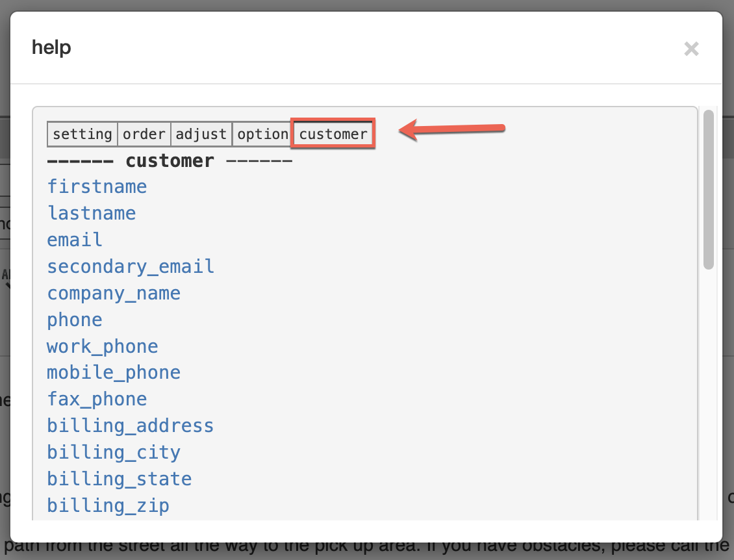Image resolution: width=734 pixels, height=560 pixels.
Task: Choose the fax_phone link
Action: [97, 400]
